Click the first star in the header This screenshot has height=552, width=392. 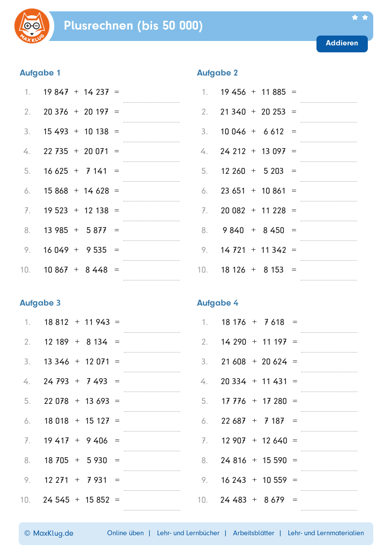pos(355,17)
